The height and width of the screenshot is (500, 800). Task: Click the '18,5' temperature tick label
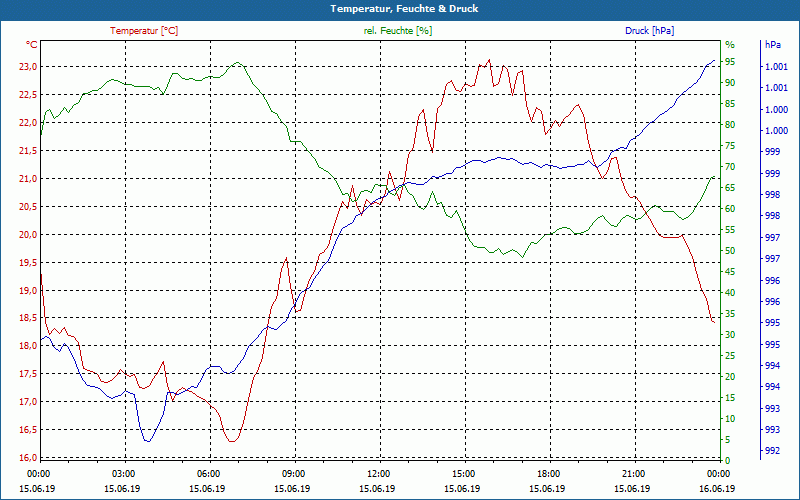click(x=28, y=318)
